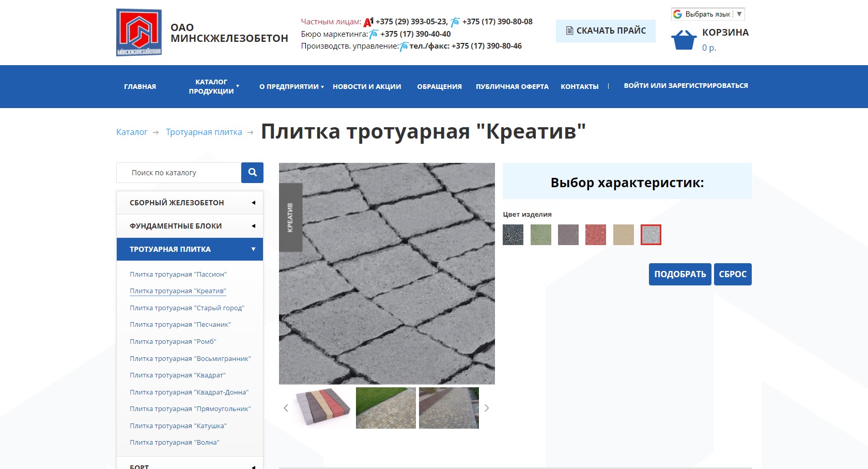Click the document icon in Скачать прайс

569,31
